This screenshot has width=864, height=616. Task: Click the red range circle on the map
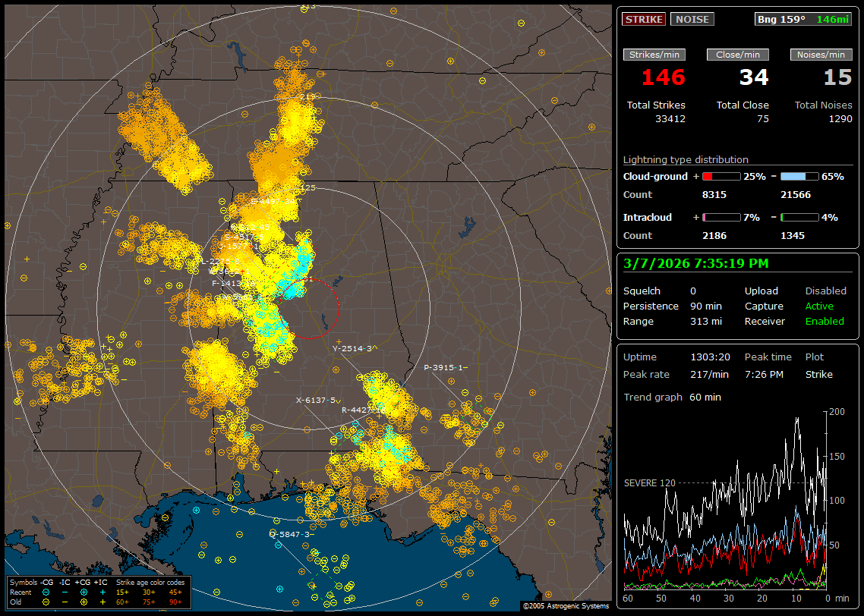(338, 307)
